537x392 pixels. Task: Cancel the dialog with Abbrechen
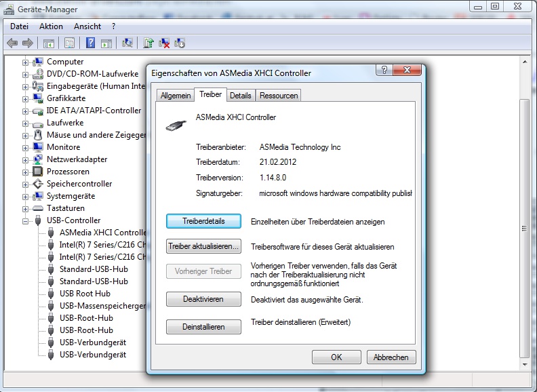pos(391,357)
